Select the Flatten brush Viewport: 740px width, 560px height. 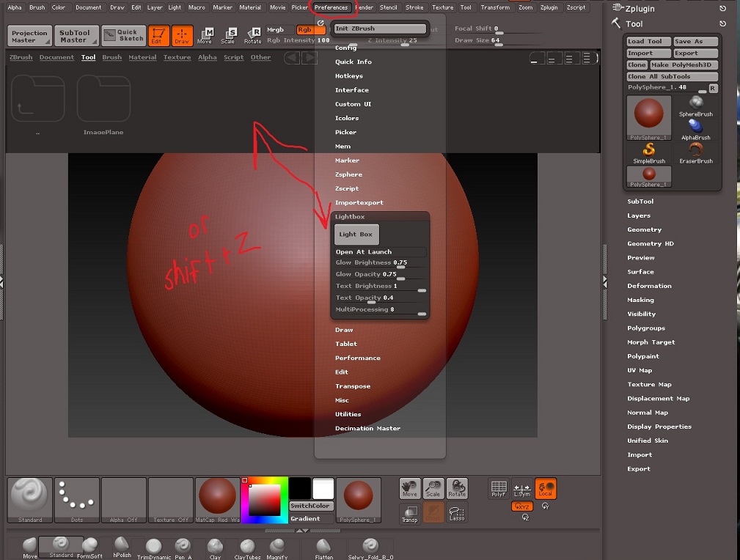click(323, 548)
